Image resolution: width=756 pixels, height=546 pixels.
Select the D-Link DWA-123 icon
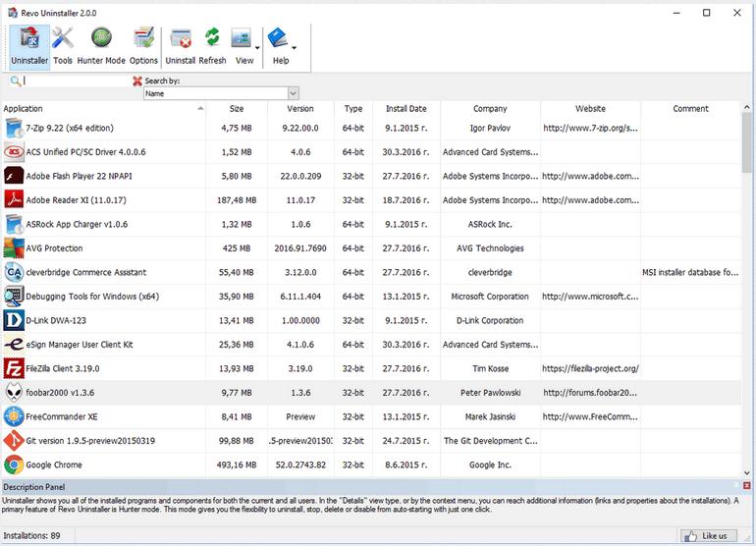pos(14,321)
